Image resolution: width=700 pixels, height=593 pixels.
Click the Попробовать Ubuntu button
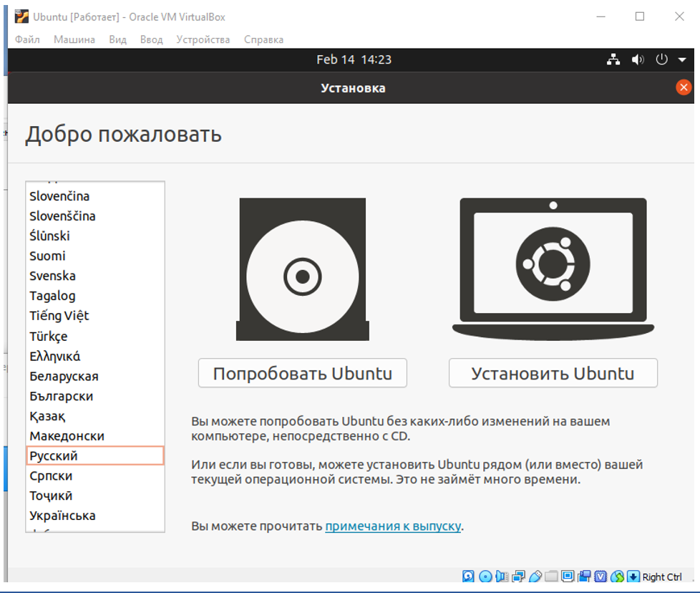click(x=303, y=373)
